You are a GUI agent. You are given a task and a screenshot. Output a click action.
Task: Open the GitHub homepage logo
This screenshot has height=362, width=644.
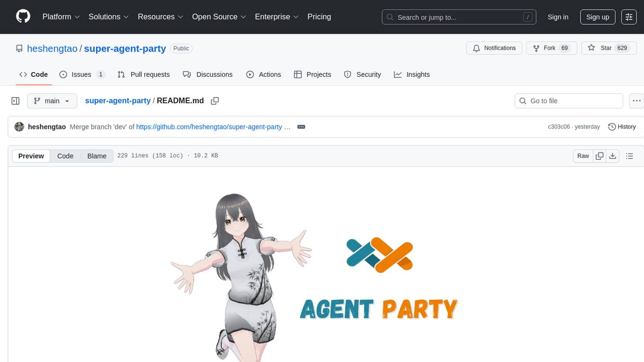pyautogui.click(x=23, y=17)
